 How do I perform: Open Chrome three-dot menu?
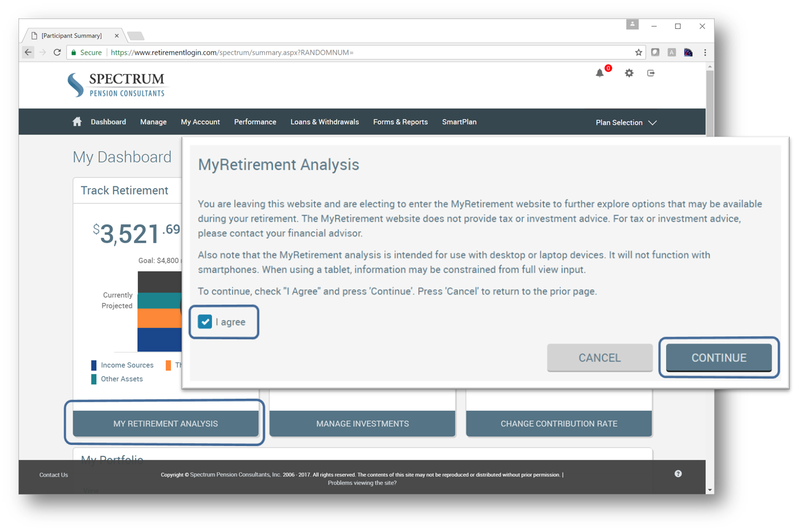705,53
